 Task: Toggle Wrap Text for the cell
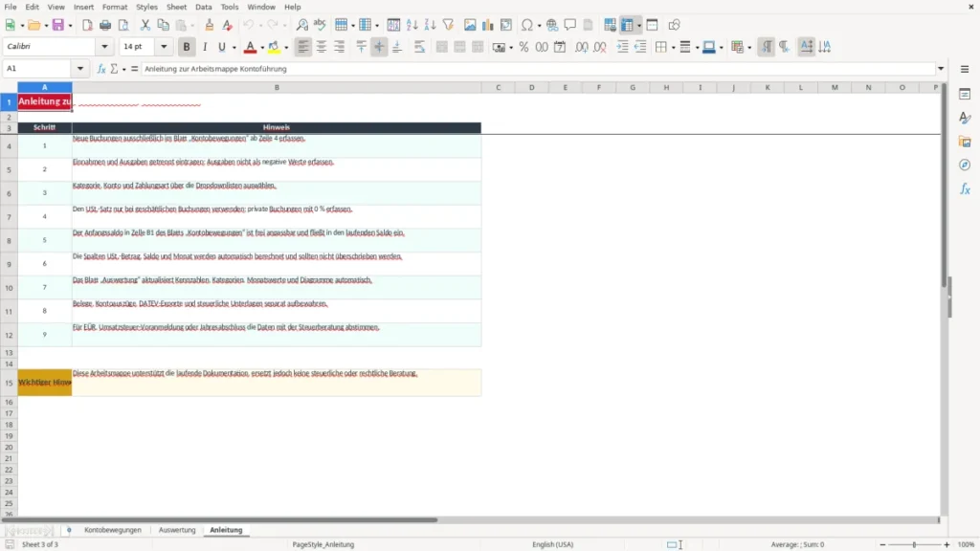click(x=419, y=47)
